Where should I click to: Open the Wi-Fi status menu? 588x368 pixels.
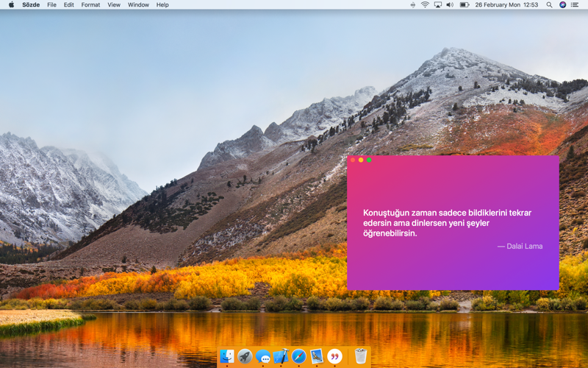point(425,5)
